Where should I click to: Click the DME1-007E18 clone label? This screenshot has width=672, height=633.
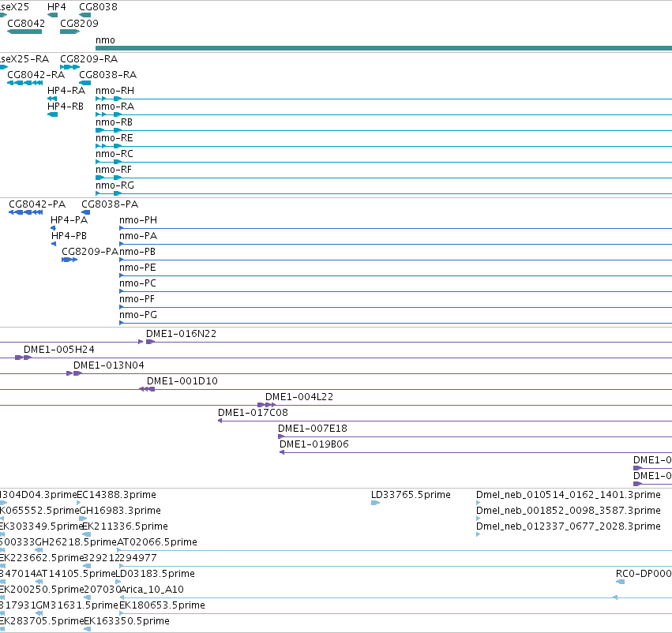(x=313, y=429)
